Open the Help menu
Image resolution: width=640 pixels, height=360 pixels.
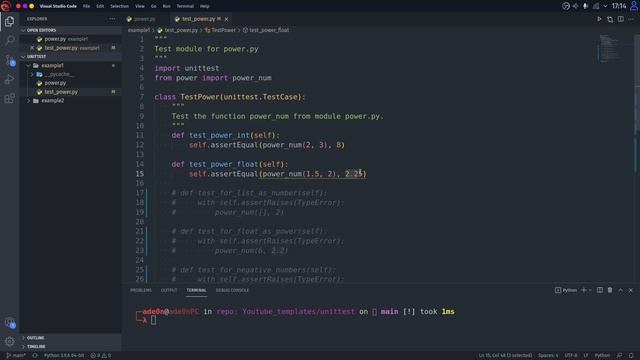coord(204,6)
